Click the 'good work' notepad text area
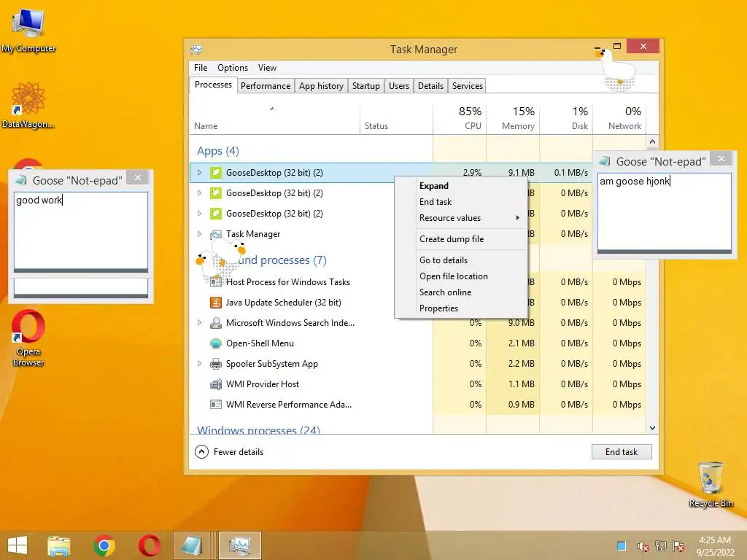The width and height of the screenshot is (747, 560). point(81,231)
